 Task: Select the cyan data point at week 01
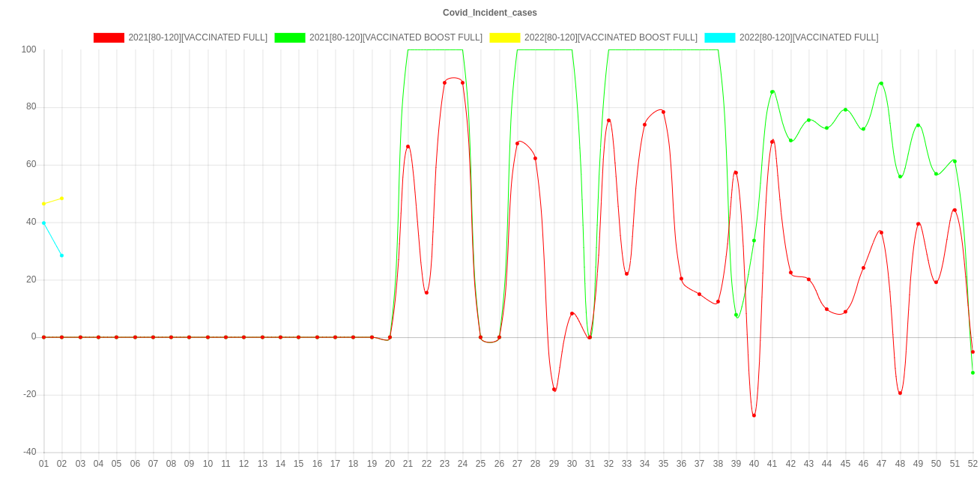point(43,223)
